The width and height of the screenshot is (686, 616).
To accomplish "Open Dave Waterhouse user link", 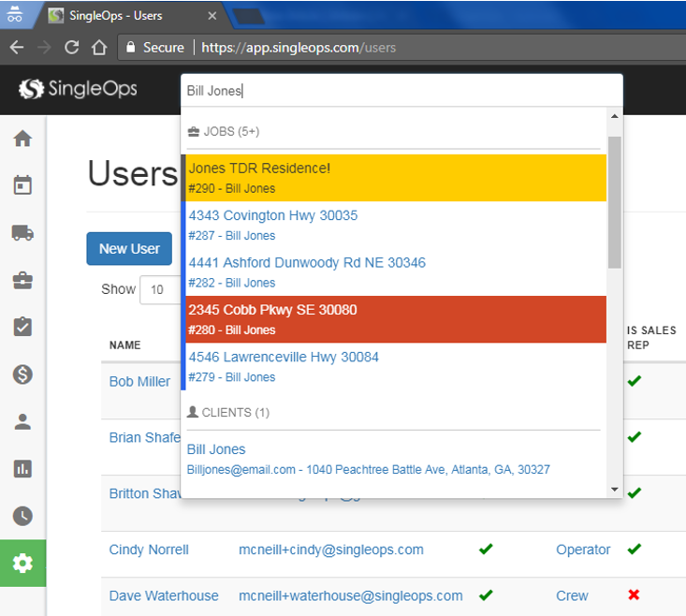I will (164, 596).
